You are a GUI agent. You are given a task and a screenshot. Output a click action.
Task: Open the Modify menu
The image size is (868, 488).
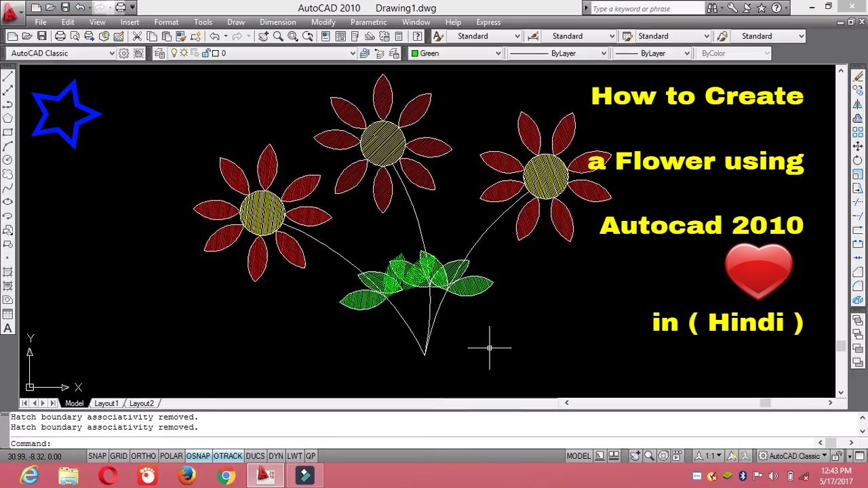(323, 22)
